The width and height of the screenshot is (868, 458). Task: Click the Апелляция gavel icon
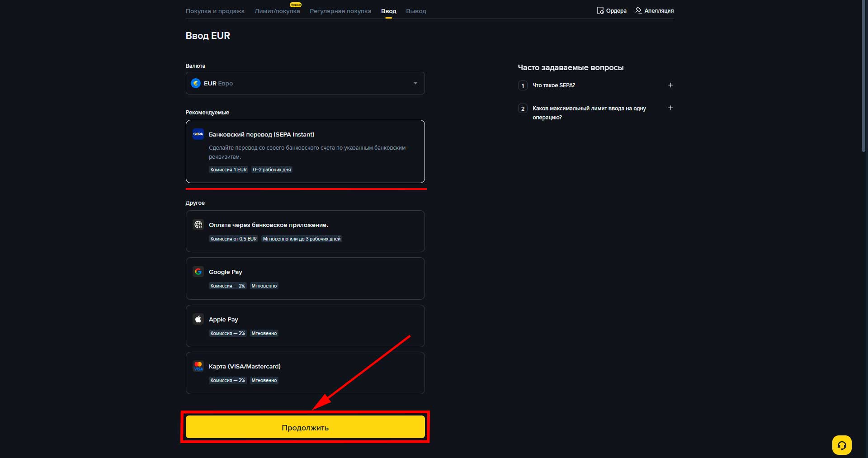tap(638, 10)
